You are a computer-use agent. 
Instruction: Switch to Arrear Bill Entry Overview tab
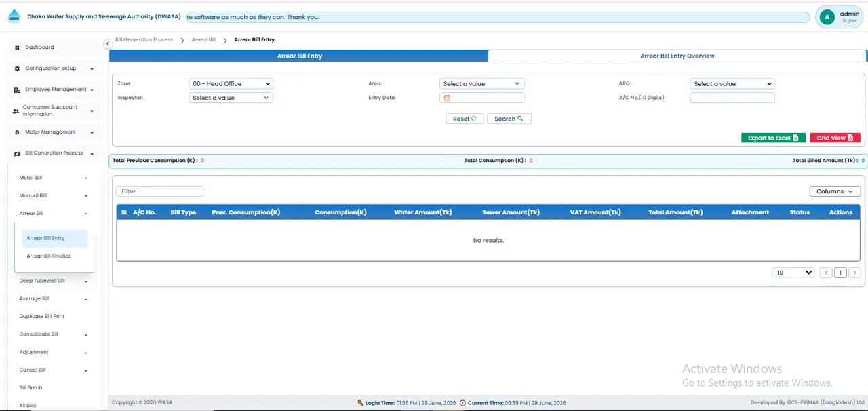677,56
